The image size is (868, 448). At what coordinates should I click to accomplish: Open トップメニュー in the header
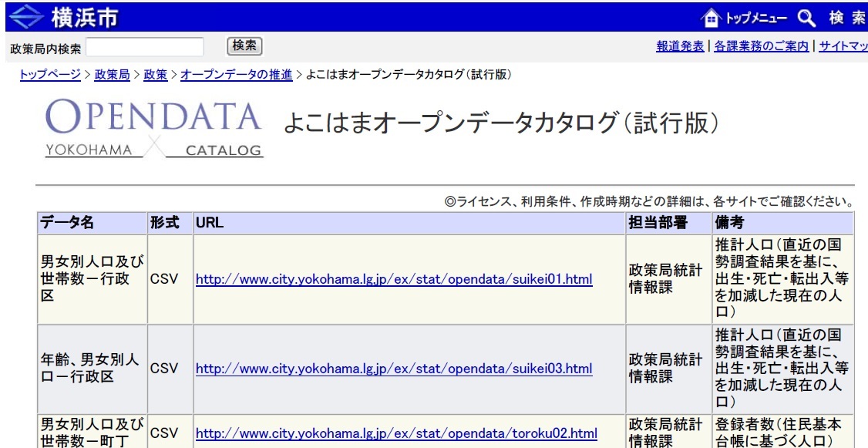point(757,19)
